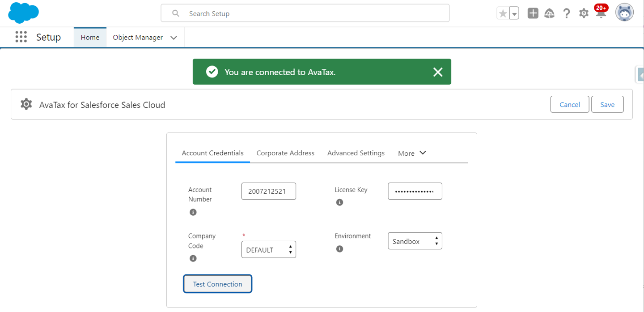Expand the Object Manager chevron menu
644x312 pixels.
coord(174,38)
